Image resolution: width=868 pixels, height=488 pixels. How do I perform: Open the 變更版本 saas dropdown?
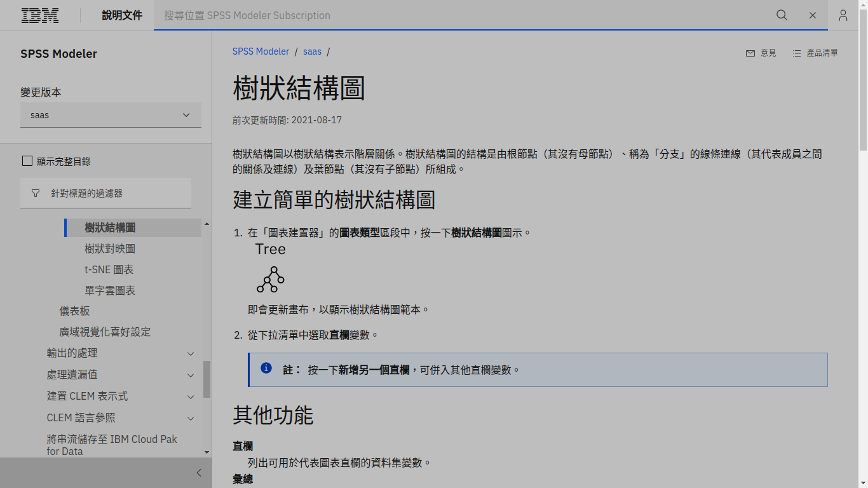tap(111, 115)
